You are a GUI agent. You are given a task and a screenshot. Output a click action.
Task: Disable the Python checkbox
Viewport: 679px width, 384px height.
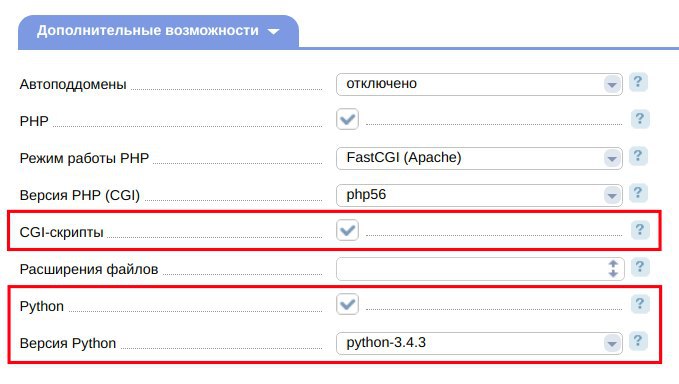[347, 304]
